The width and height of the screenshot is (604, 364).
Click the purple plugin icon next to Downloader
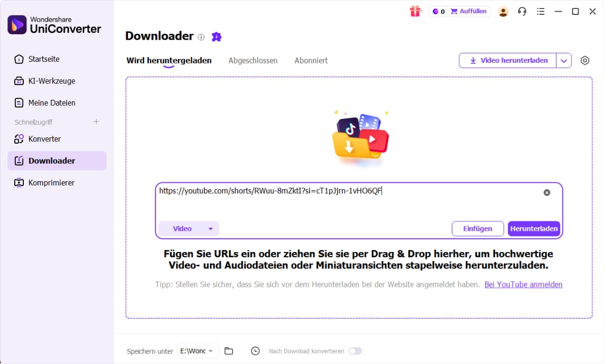tap(216, 36)
